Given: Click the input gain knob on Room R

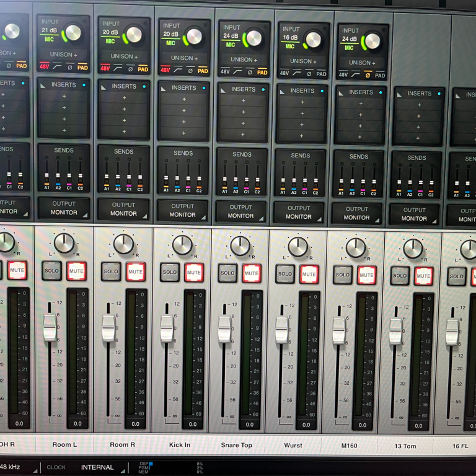Looking at the screenshot, I should point(134,35).
